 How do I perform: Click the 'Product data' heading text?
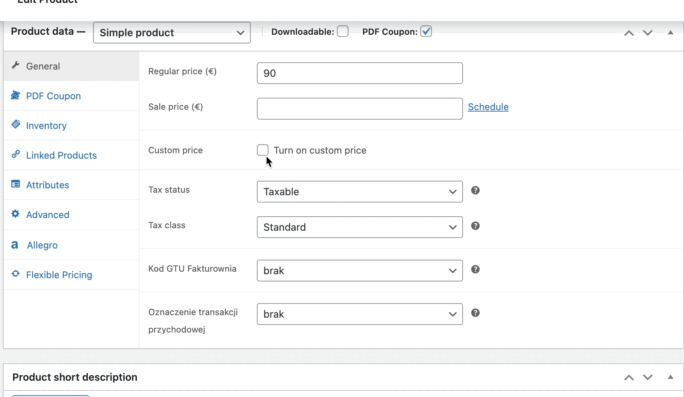(42, 32)
